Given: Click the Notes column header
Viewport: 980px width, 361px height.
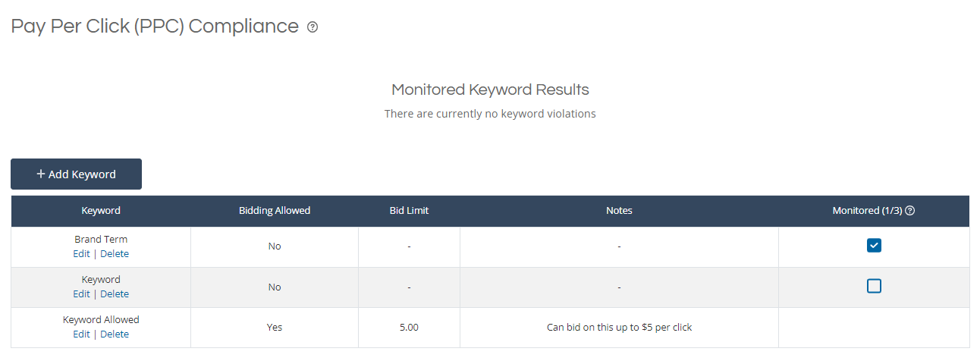Looking at the screenshot, I should coord(619,211).
